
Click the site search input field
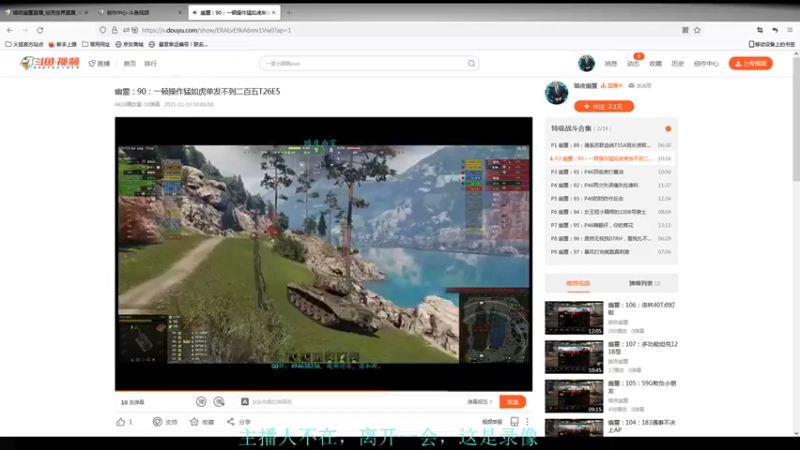click(x=363, y=64)
